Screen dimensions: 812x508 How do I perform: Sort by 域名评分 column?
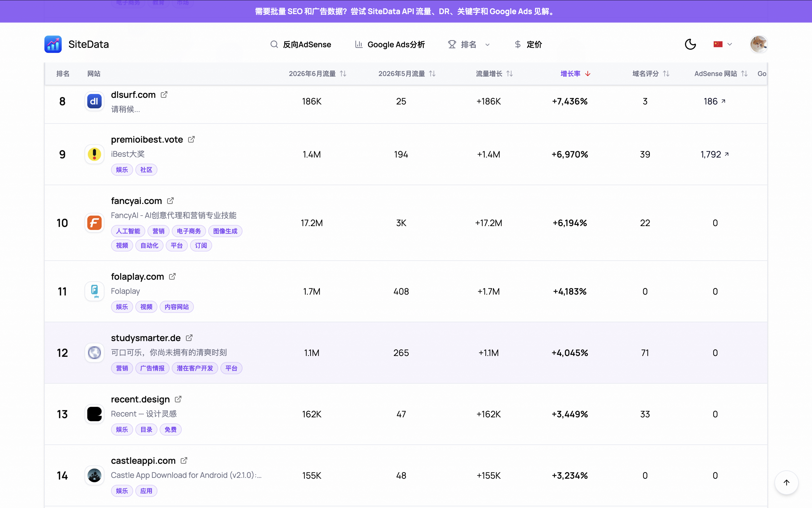click(x=651, y=74)
